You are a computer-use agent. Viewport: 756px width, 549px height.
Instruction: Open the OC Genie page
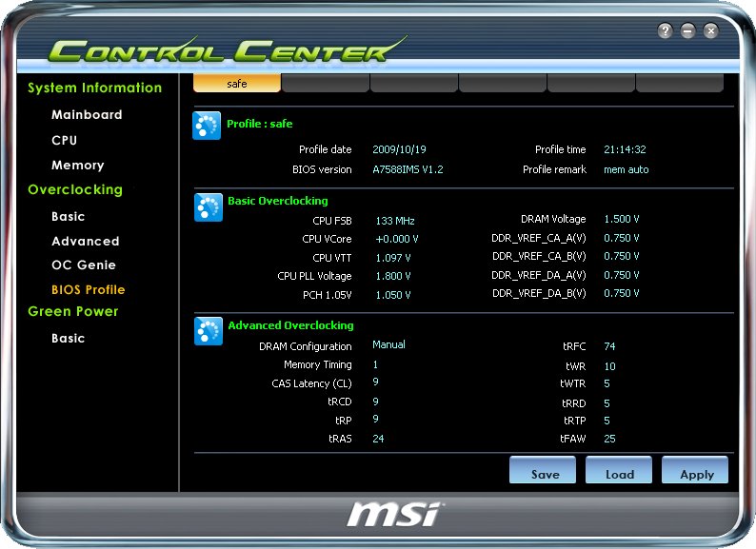pyautogui.click(x=84, y=265)
